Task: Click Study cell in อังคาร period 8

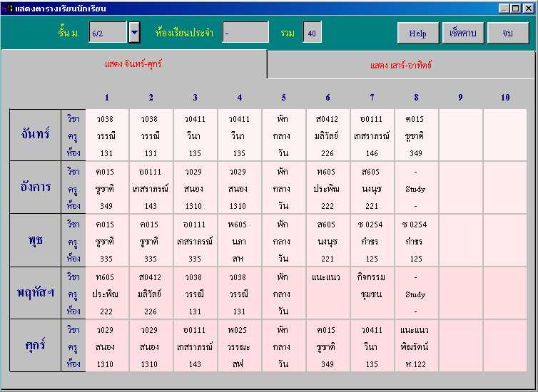Action: (x=415, y=189)
